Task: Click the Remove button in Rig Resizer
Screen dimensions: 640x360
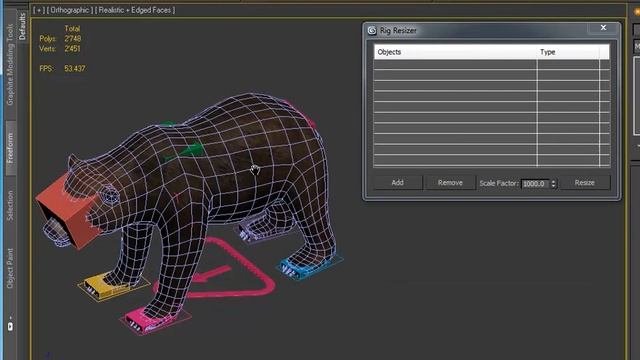Action: [450, 183]
